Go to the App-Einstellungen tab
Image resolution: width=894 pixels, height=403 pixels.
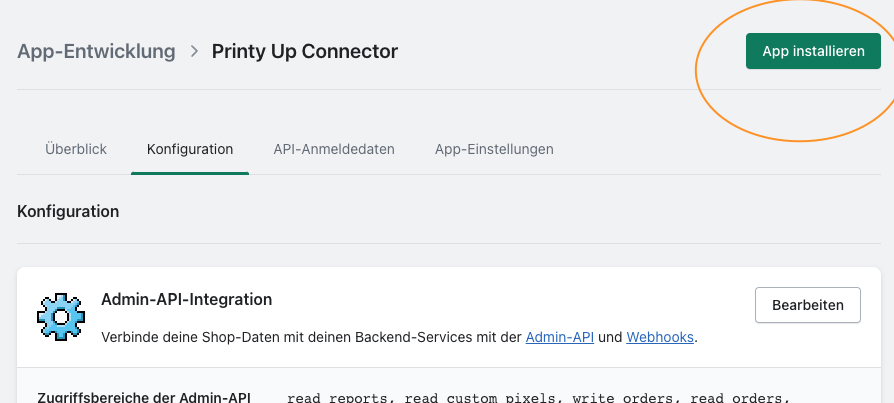(x=494, y=149)
